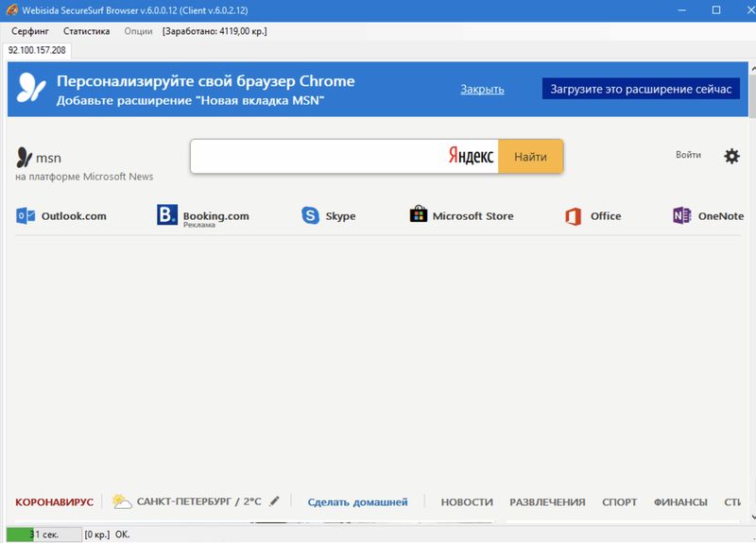756x543 pixels.
Task: Click the Skype logo icon
Action: pos(310,216)
